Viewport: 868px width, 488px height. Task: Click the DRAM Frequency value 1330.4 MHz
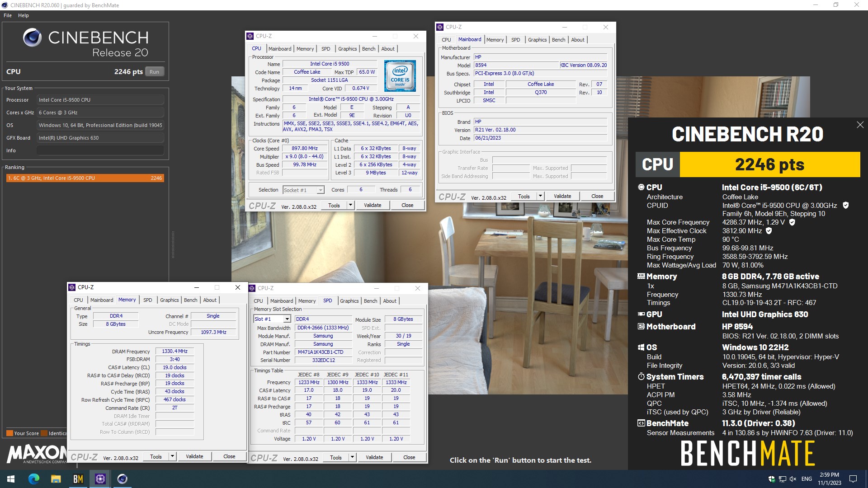click(x=175, y=351)
